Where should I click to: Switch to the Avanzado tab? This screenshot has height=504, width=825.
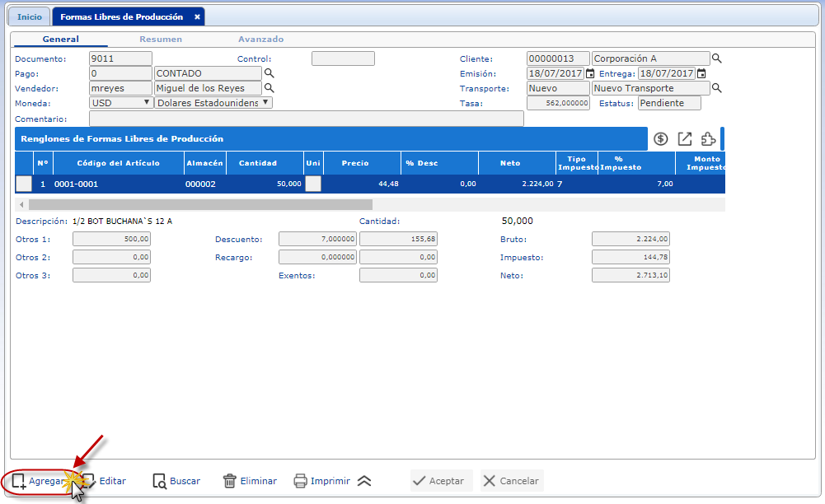260,39
